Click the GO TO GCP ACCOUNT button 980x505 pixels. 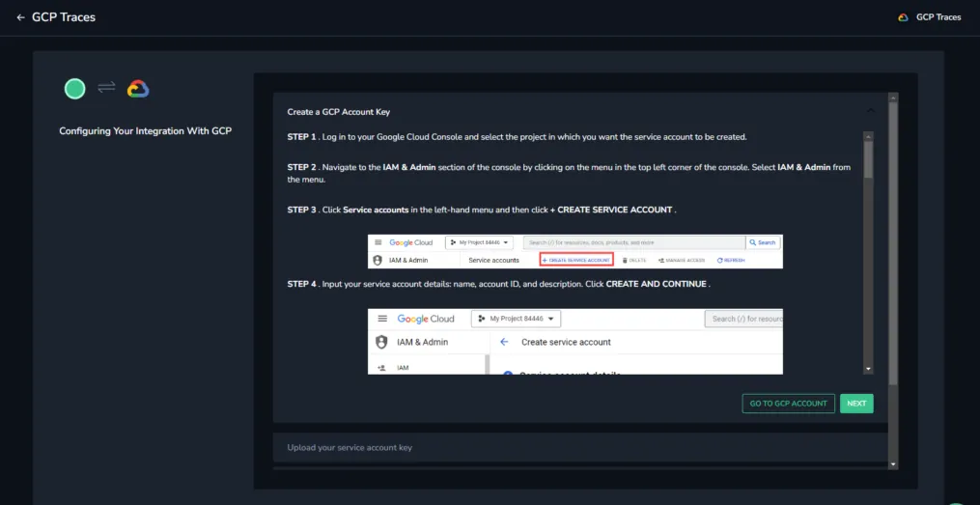(x=788, y=403)
